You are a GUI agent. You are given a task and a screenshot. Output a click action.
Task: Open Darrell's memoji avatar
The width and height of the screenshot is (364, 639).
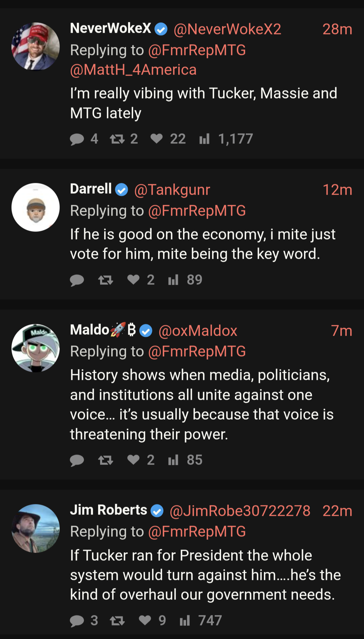click(x=36, y=207)
